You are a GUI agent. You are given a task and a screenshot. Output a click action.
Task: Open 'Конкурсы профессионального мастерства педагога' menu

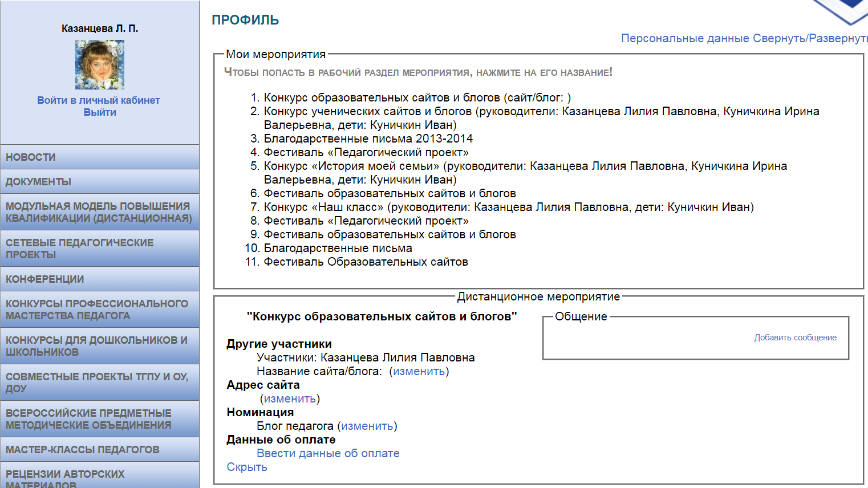(x=100, y=310)
